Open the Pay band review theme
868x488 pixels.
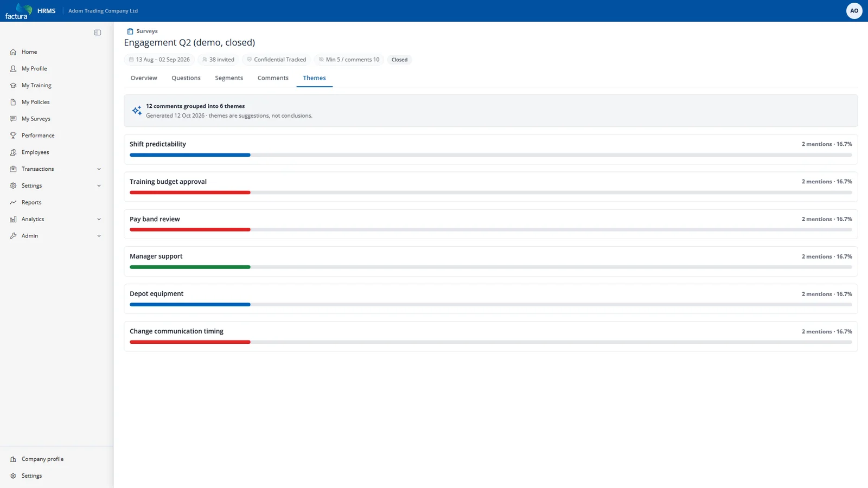click(x=491, y=224)
